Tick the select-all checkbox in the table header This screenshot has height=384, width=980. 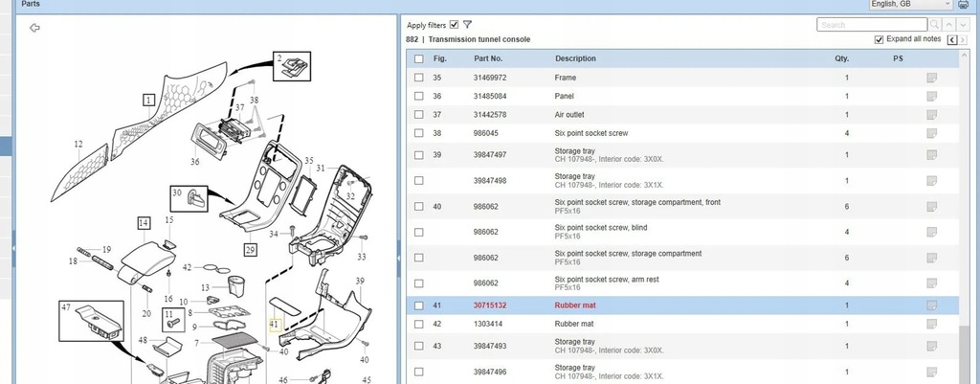(x=419, y=58)
